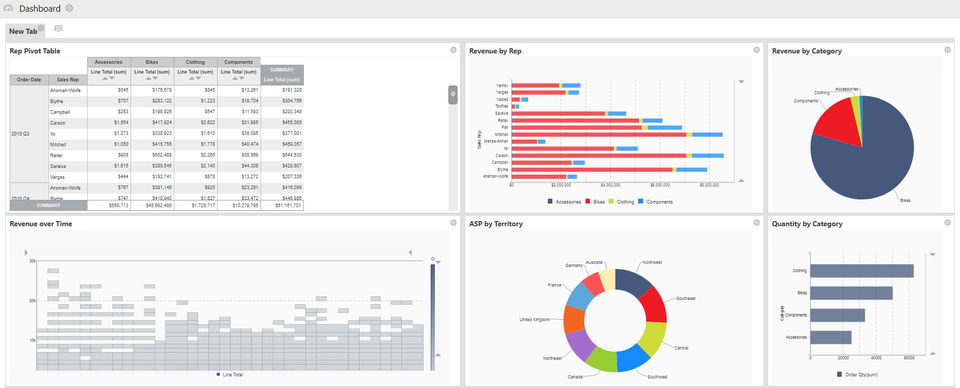Image resolution: width=960 pixels, height=388 pixels.
Task: Click the Clothing bar in Quantity by Category
Action: pyautogui.click(x=861, y=270)
